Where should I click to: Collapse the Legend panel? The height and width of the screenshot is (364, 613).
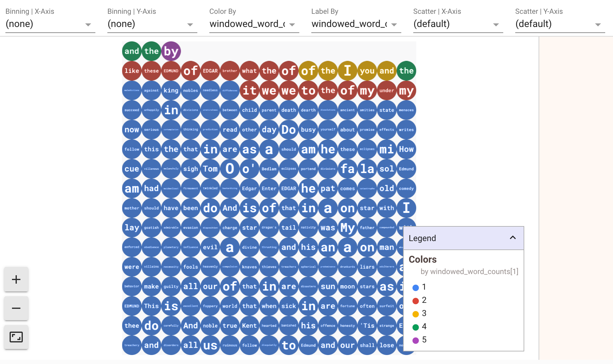513,238
